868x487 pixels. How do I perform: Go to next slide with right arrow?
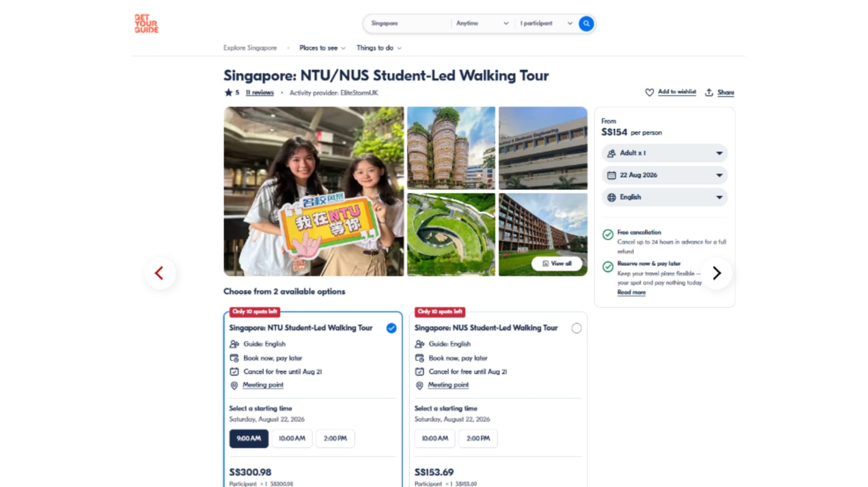(x=716, y=273)
